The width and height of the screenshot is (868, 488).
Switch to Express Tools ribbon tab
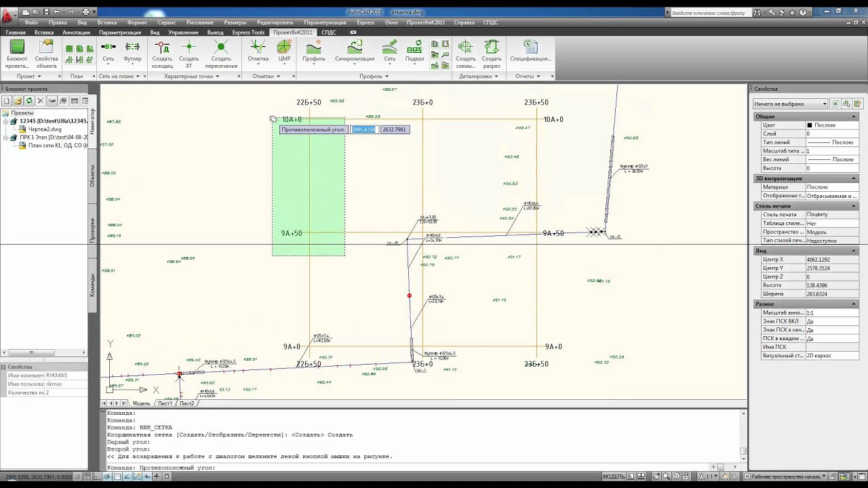click(248, 32)
